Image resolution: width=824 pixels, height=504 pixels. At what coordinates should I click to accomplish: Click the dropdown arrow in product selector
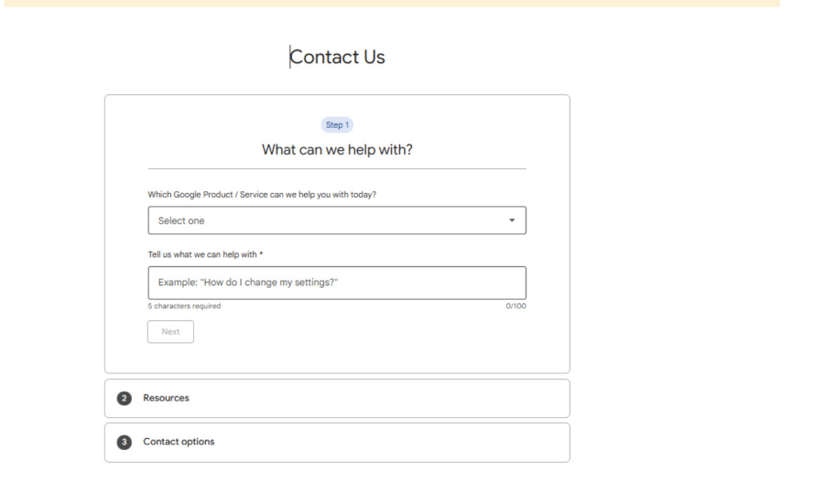tap(512, 220)
